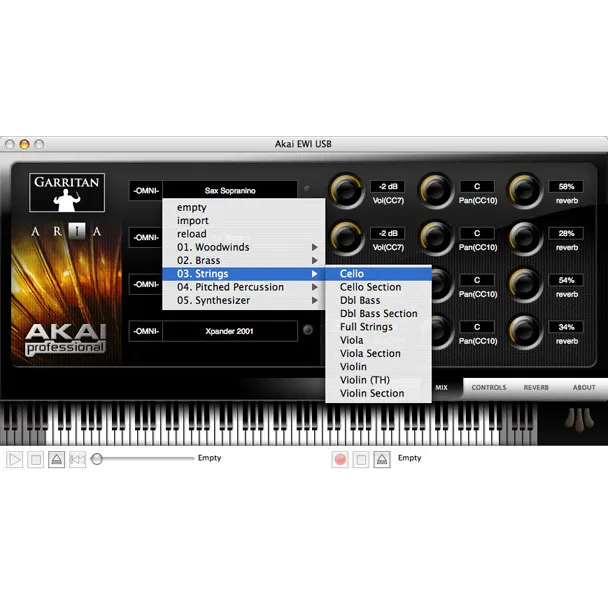This screenshot has height=608, width=608.
Task: Expand the 04. Pitched Percussion submenu arrow
Action: pyautogui.click(x=314, y=287)
